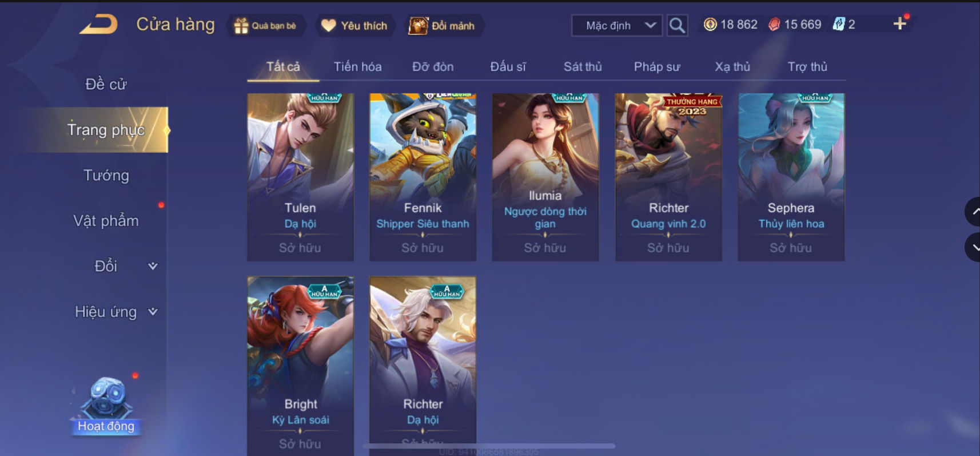The width and height of the screenshot is (980, 456).
Task: Click the back arrow logo icon
Action: click(x=98, y=25)
